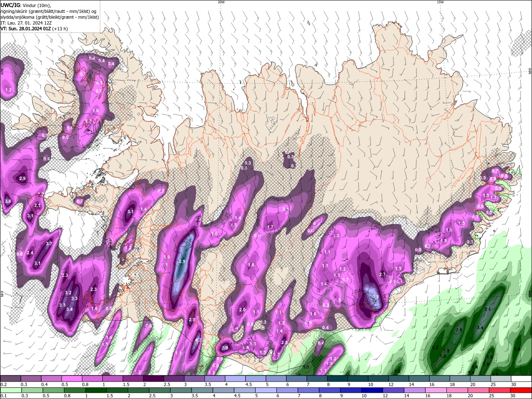Viewport: 532px width, 399px height.
Task: Select the 'slydda/snjókoma' legend description line
Action: [x=49, y=17]
